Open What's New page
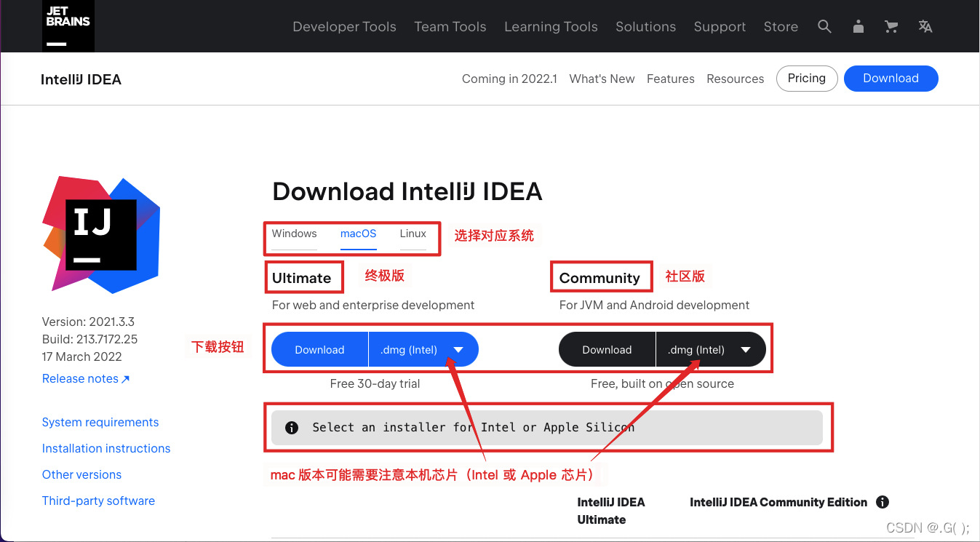Viewport: 980px width, 542px height. tap(602, 79)
